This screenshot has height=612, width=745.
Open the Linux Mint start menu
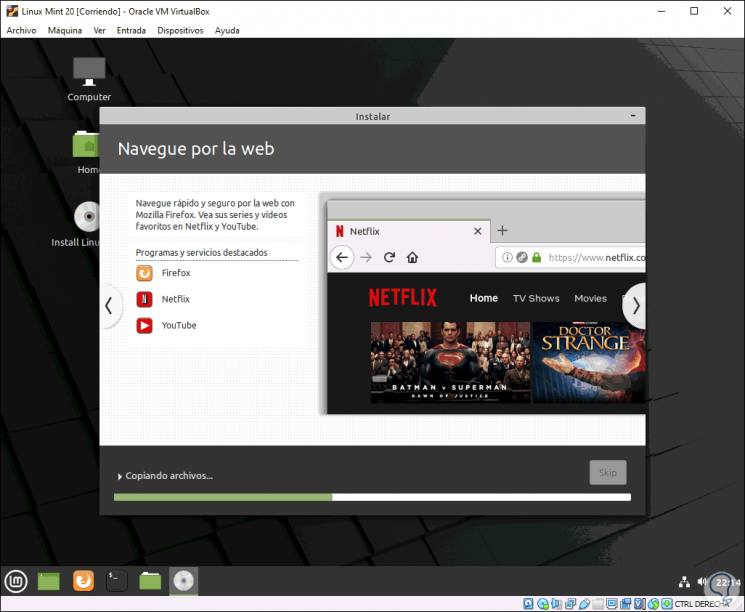[16, 581]
